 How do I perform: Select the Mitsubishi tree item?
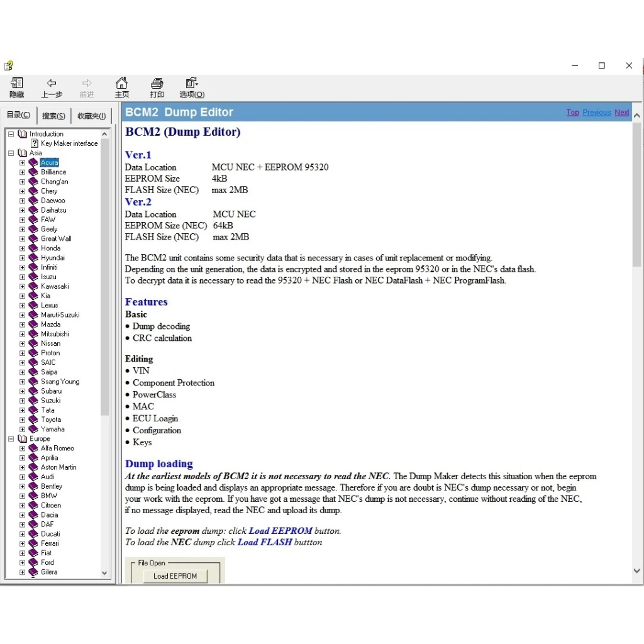pos(55,334)
